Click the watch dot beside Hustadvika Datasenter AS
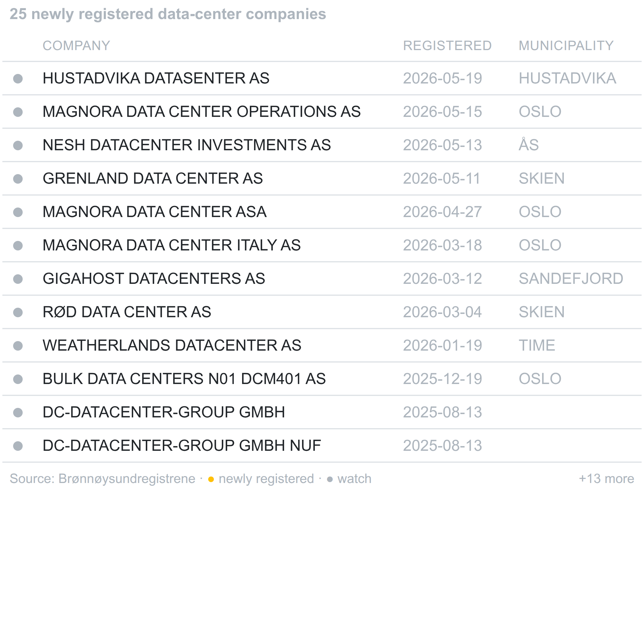644x644 pixels. coord(18,79)
